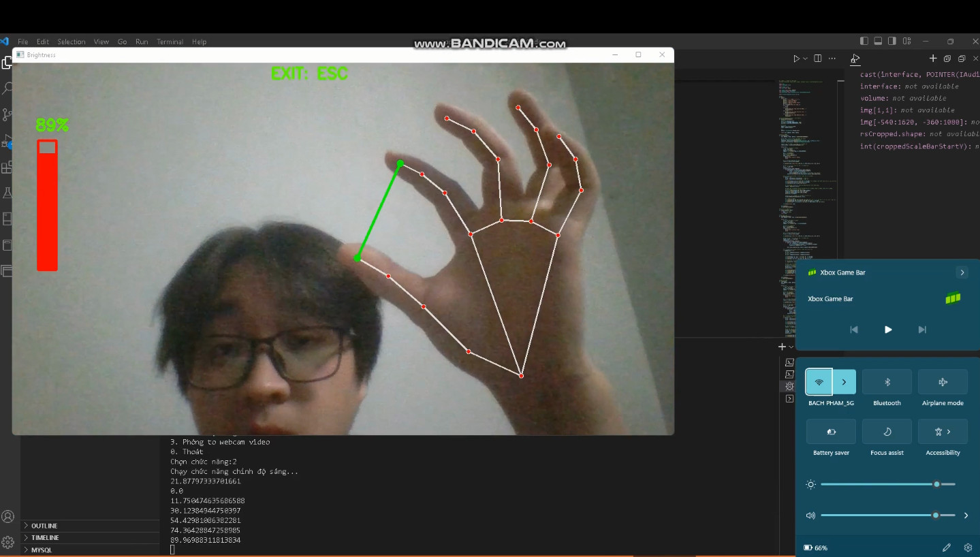Expand the TIMELINE section

[44, 538]
